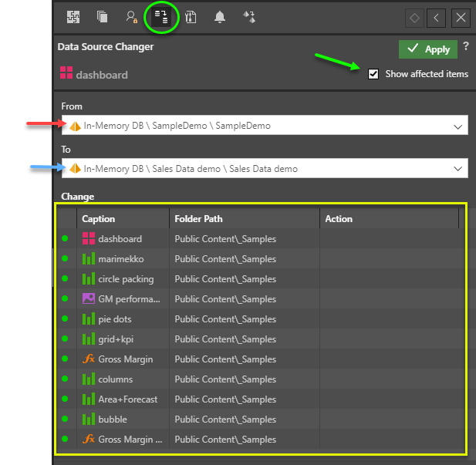476x465 pixels.
Task: Click the clipboard icon next to the bell
Action: pos(191,17)
